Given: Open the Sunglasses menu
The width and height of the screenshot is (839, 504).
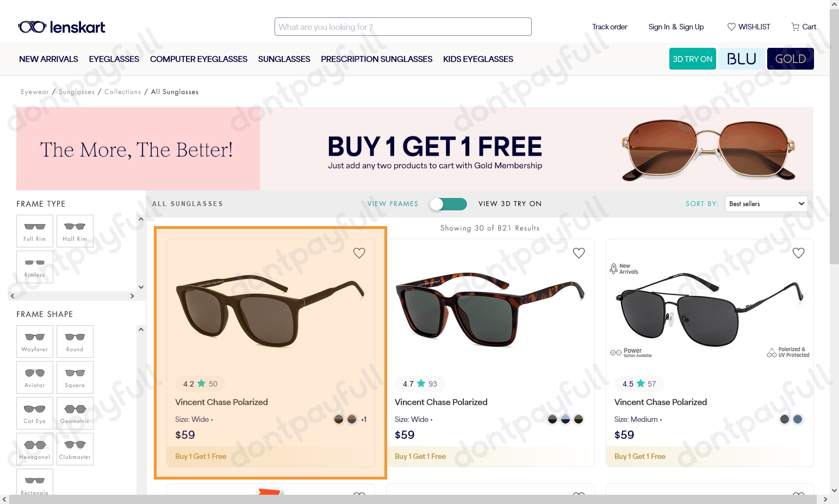Looking at the screenshot, I should coord(284,59).
